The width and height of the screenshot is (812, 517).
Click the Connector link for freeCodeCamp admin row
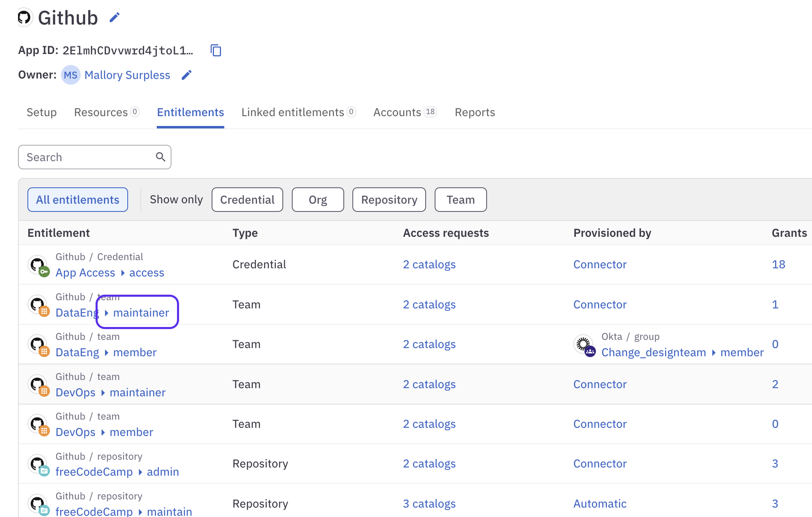pos(600,463)
